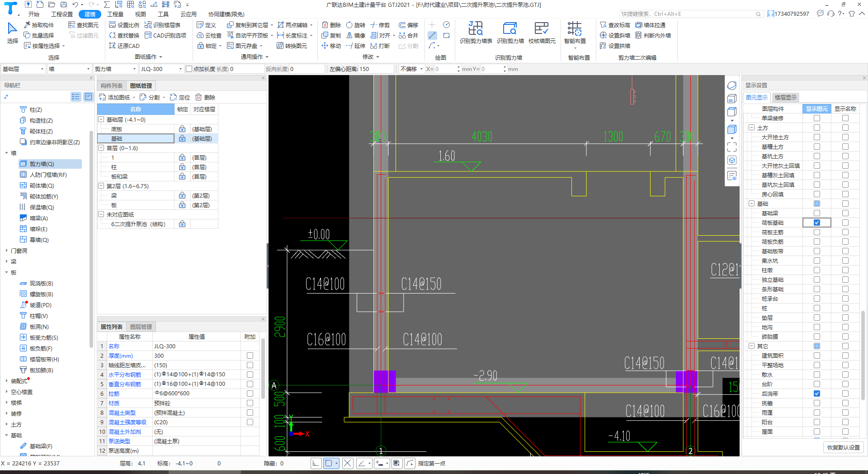Click the 延伸 extend tool
This screenshot has height=474, width=868.
coord(355,46)
